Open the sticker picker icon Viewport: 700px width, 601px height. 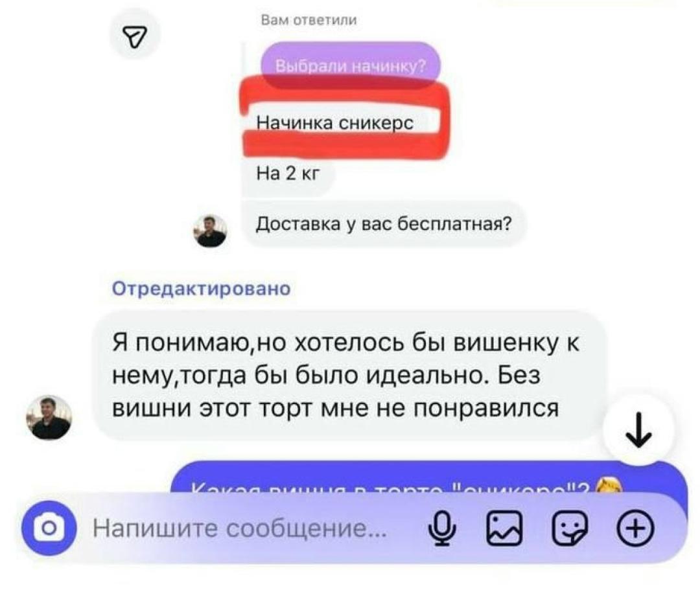[x=570, y=528]
